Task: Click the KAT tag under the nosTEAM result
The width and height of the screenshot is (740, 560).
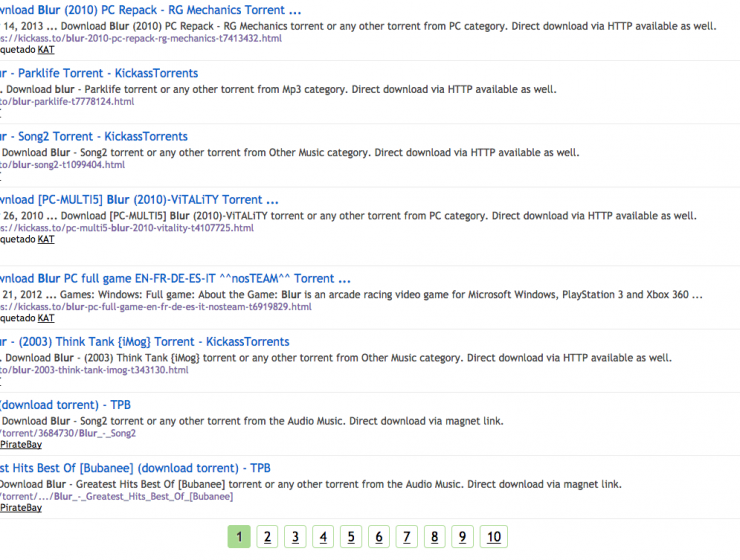Action: pyautogui.click(x=46, y=318)
